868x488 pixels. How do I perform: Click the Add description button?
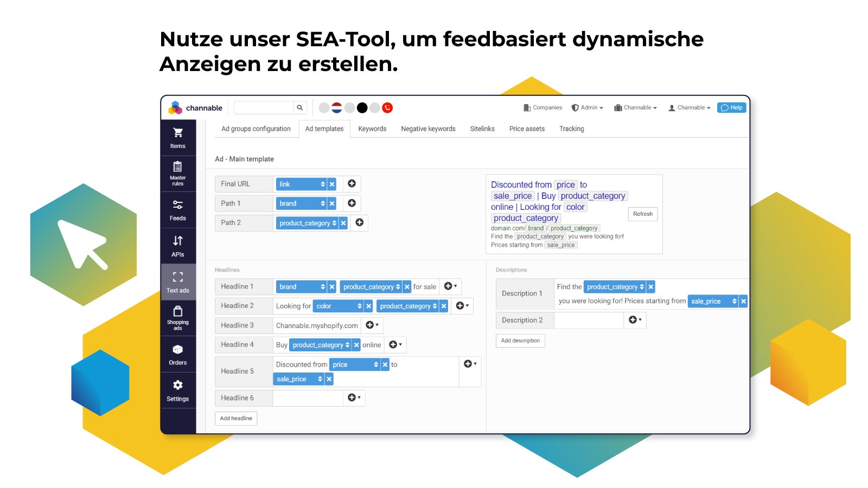pyautogui.click(x=520, y=341)
